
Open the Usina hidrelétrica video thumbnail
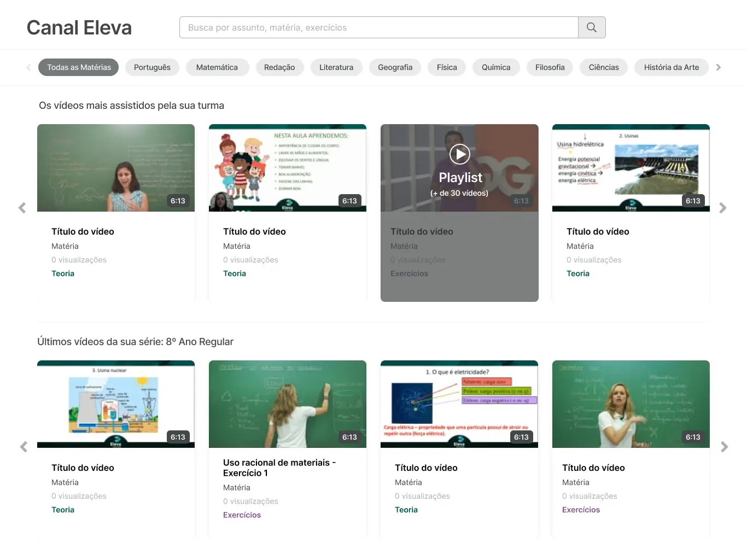[x=631, y=168]
